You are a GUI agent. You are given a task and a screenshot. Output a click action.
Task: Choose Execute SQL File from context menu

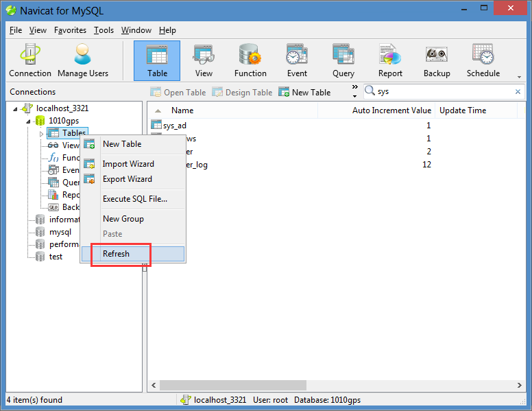[x=133, y=199]
